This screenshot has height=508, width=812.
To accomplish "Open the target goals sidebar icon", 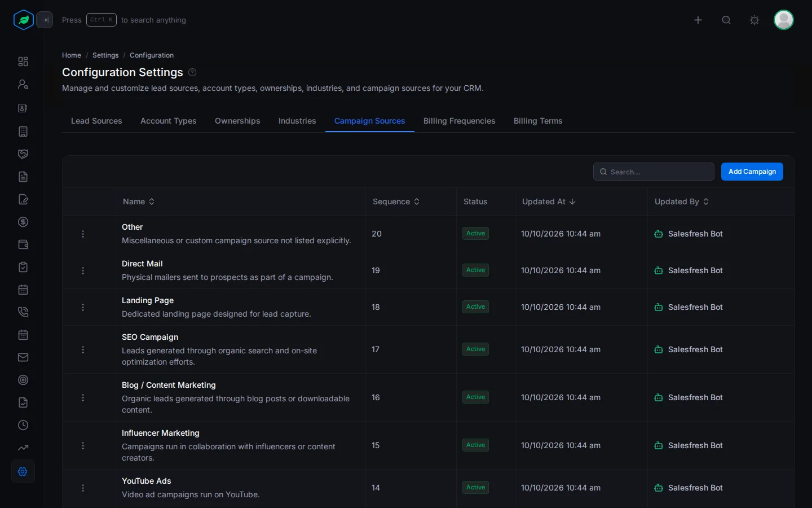I will [x=23, y=380].
